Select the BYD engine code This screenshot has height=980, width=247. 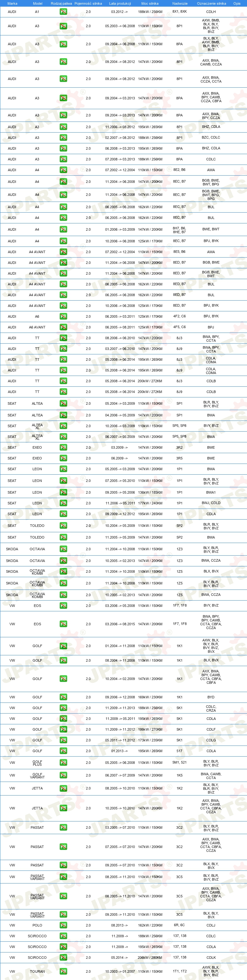211,697
